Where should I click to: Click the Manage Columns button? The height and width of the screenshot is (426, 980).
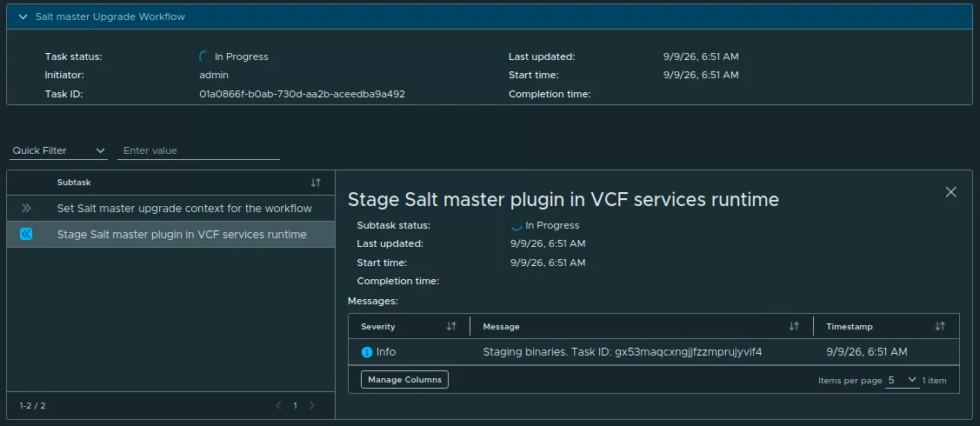404,380
